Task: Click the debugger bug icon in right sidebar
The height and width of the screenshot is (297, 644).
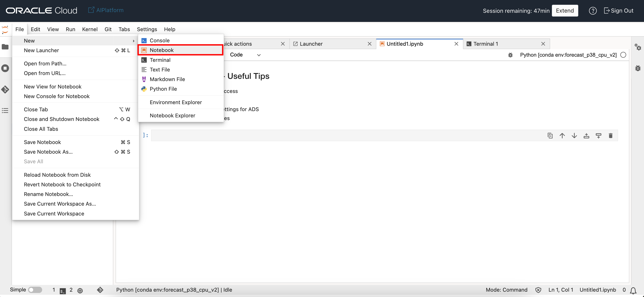Action: [x=638, y=68]
